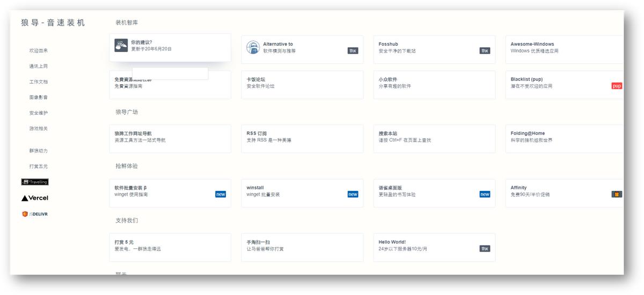Open the 卡饭论坛 card
The width and height of the screenshot is (644, 295).
pos(302,85)
